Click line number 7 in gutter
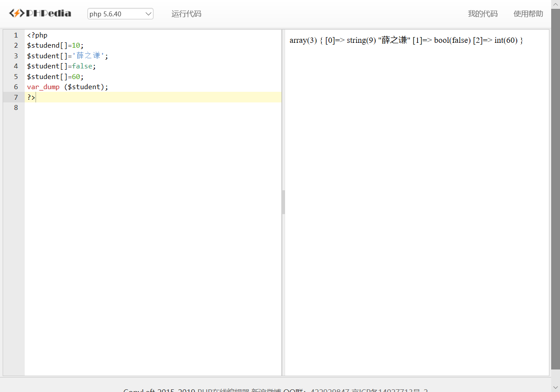This screenshot has width=560, height=392. pyautogui.click(x=16, y=97)
